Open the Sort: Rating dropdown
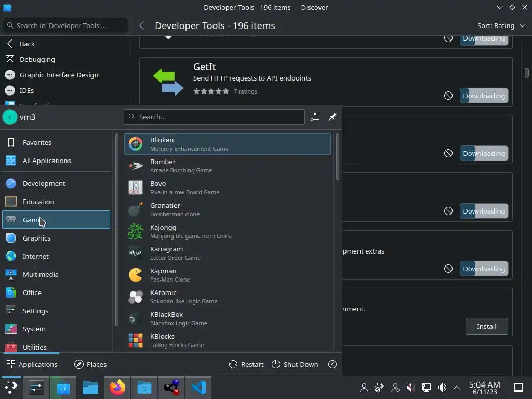 501,26
